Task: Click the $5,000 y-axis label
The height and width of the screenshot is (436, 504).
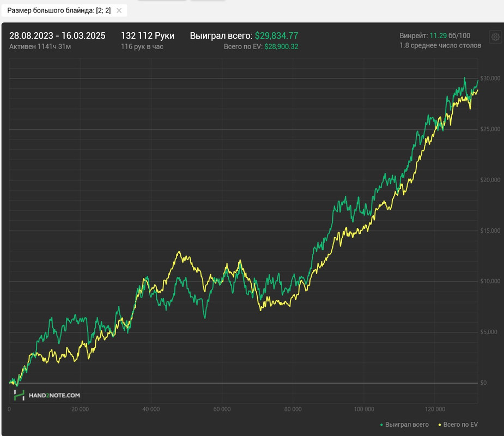Action: pos(489,332)
